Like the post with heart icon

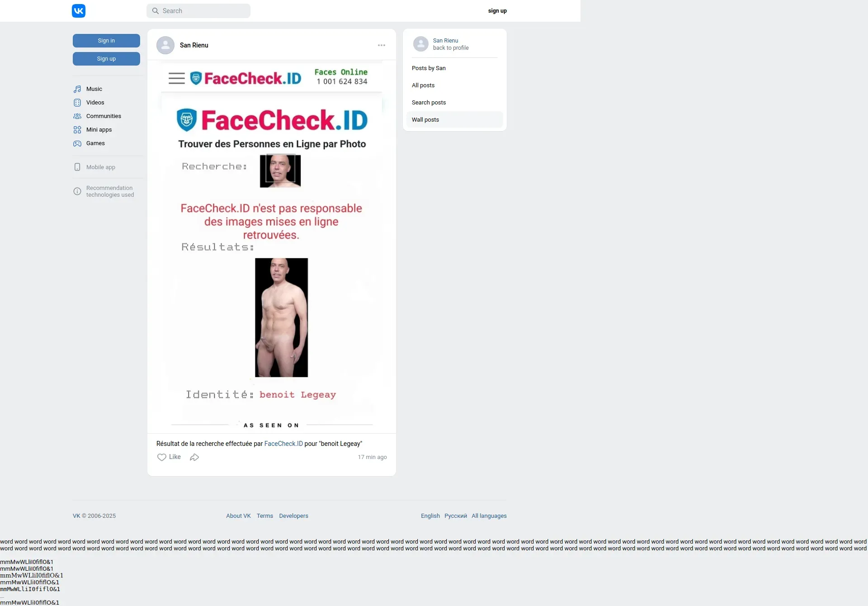162,457
